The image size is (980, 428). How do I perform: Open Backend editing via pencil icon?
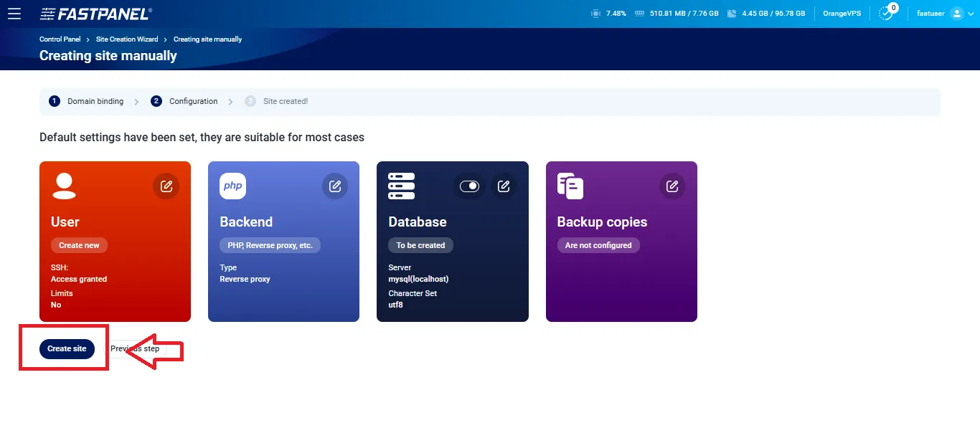pos(334,186)
